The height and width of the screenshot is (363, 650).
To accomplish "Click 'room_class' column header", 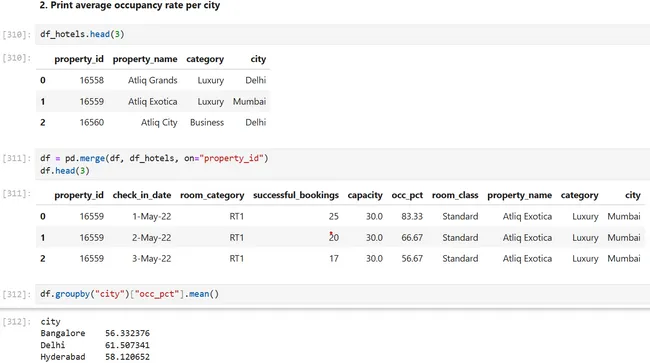I will (455, 195).
